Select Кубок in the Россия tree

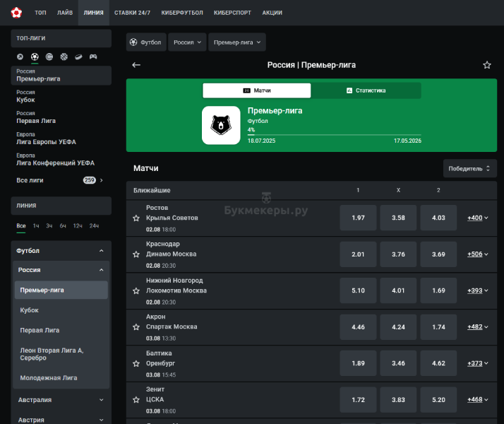pyautogui.click(x=61, y=310)
